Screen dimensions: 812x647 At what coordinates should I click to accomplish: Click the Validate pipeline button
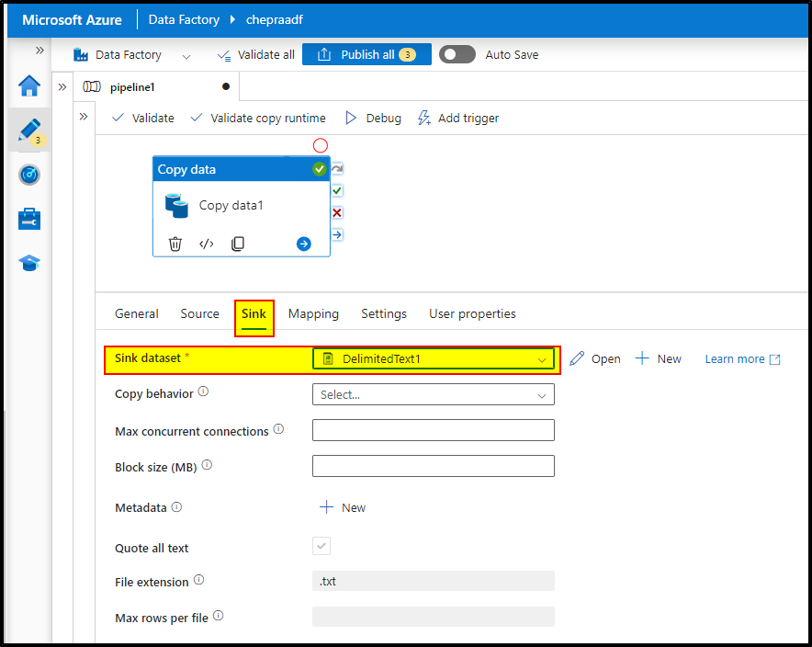click(143, 119)
